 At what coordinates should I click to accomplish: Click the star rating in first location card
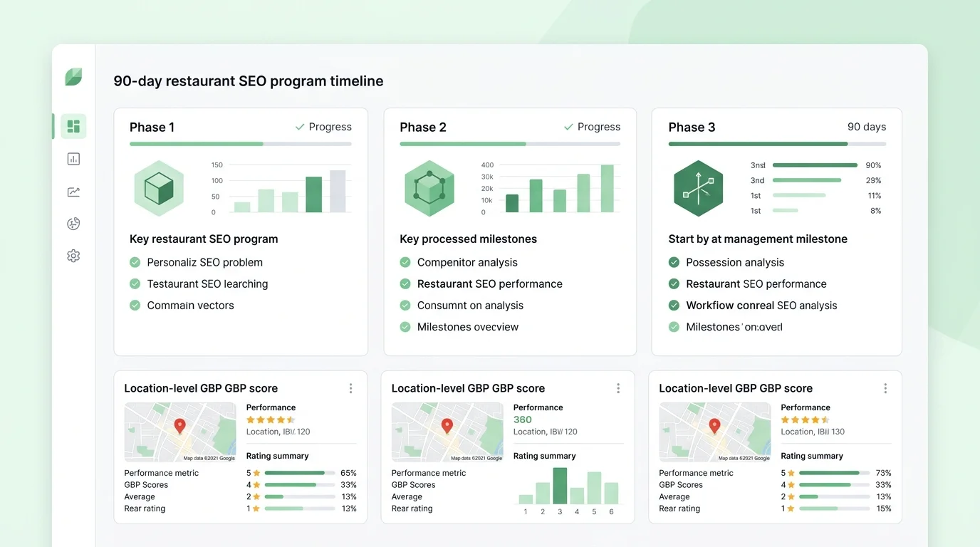[x=271, y=420]
